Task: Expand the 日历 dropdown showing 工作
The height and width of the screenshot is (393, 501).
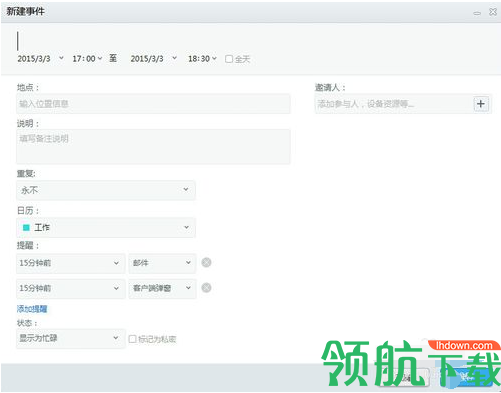Action: coord(106,227)
